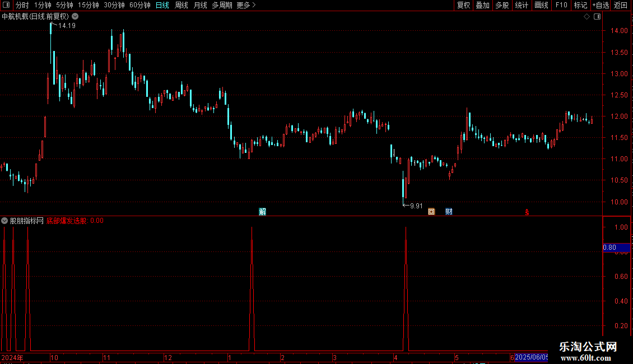Click the 统计 statistics button

point(522,5)
